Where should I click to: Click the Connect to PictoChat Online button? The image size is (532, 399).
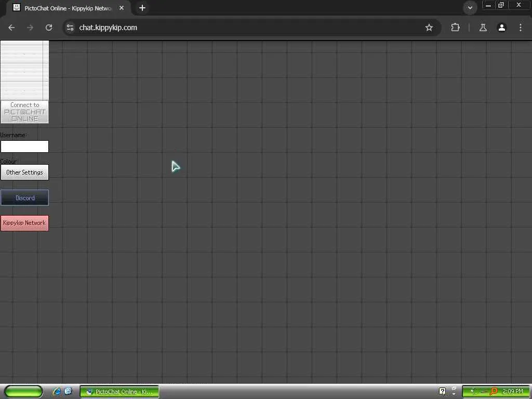(x=24, y=112)
